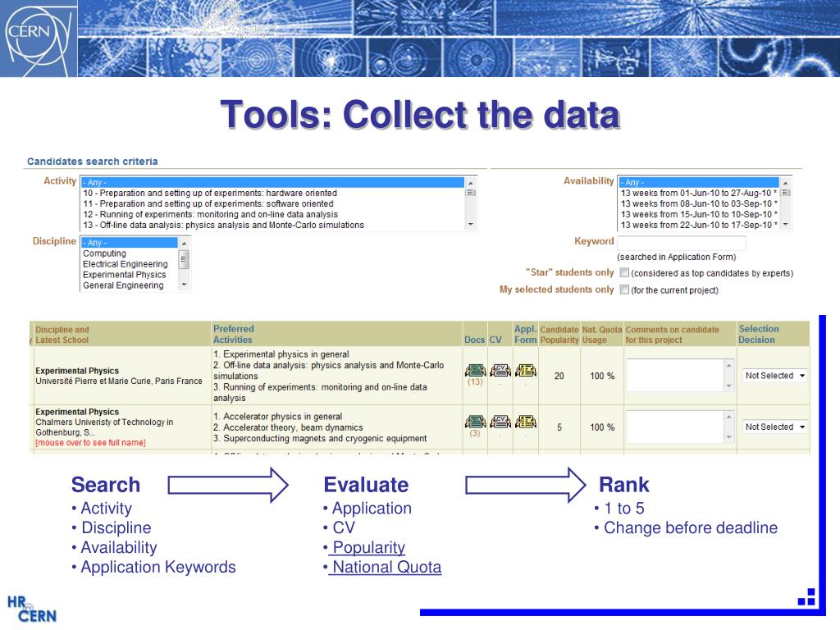The image size is (840, 630).
Task: Select 'General Engineering' in Discipline list
Action: pos(123,285)
